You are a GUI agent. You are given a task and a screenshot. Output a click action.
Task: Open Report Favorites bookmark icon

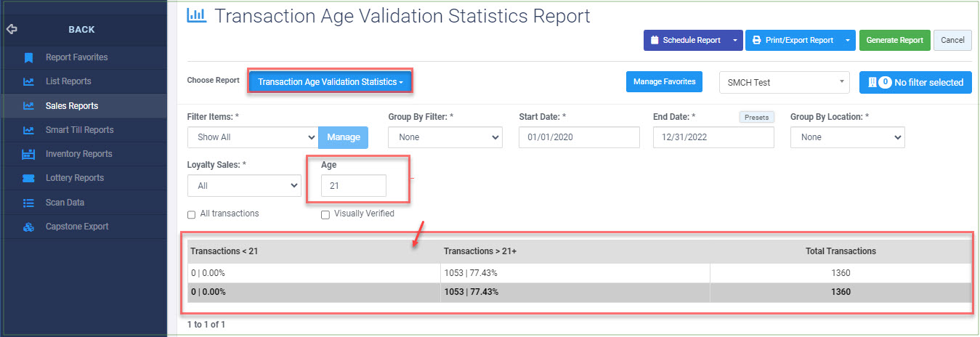pos(28,57)
